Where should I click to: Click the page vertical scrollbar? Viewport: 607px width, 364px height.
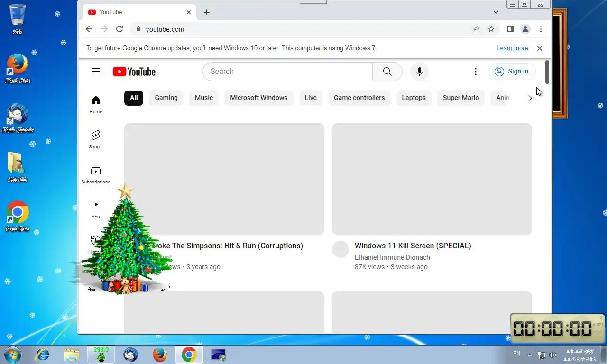click(547, 72)
